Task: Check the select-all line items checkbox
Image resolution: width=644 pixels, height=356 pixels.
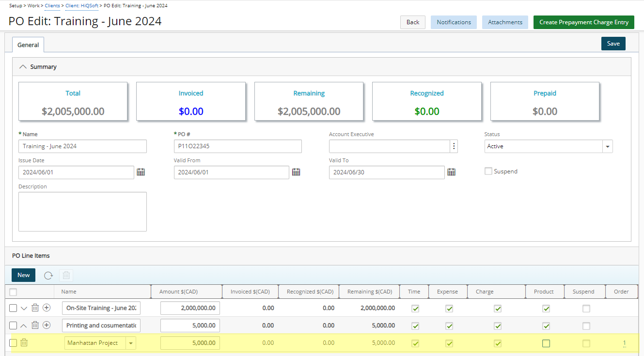Action: pyautogui.click(x=13, y=292)
